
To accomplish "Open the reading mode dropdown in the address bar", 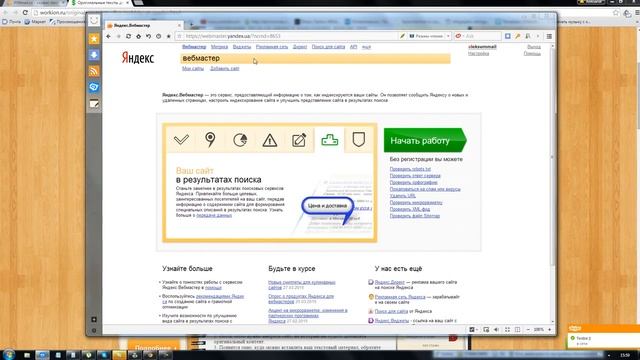I will 448,36.
